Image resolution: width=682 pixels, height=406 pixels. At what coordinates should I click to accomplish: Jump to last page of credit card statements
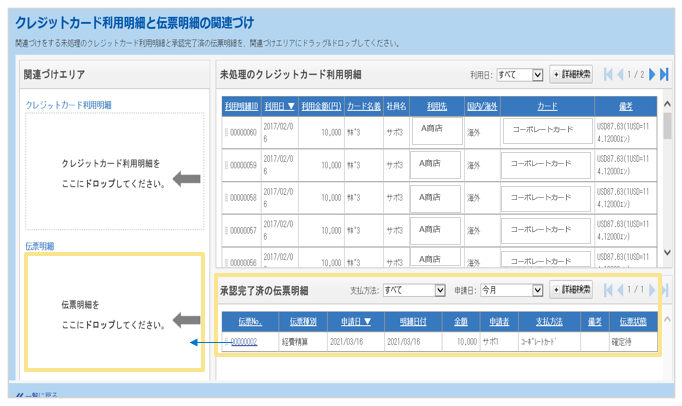pyautogui.click(x=665, y=75)
